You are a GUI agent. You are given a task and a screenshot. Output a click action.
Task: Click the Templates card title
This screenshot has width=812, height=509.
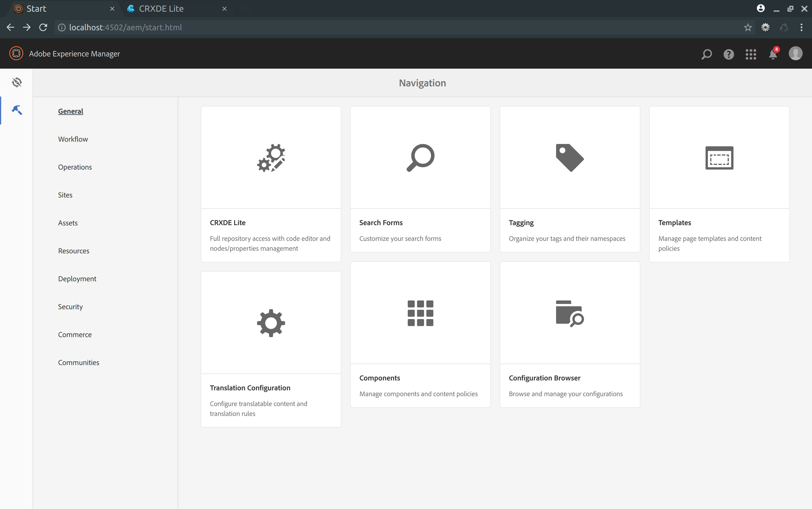674,223
